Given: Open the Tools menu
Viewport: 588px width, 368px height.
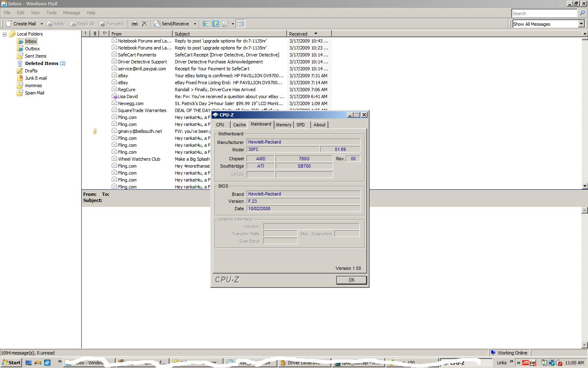Looking at the screenshot, I should (x=51, y=13).
